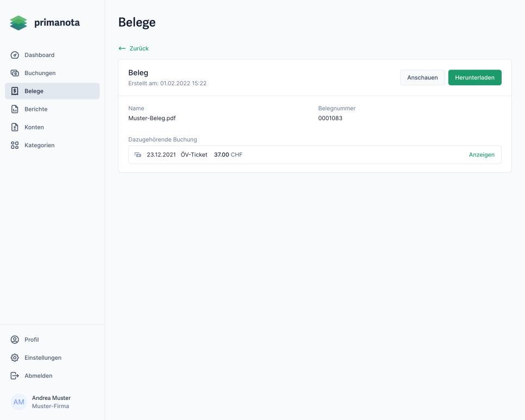This screenshot has width=525, height=420.
Task: Click the back arrow next to Zurück
Action: pyautogui.click(x=122, y=48)
